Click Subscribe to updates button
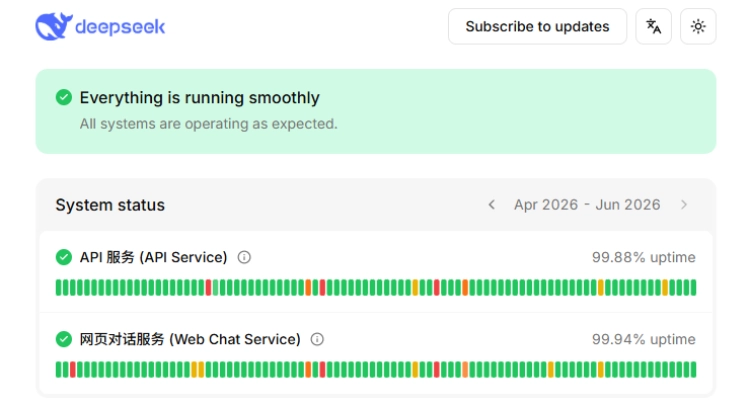 [x=537, y=26]
